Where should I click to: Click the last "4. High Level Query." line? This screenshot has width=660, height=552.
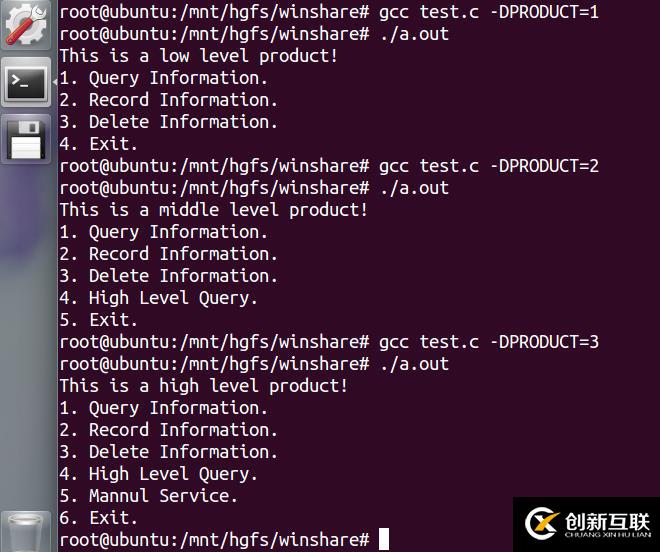(158, 474)
